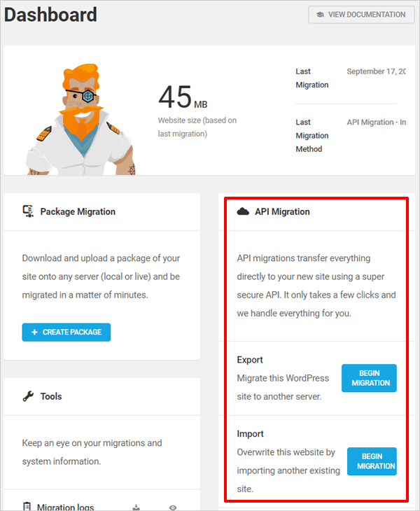Click the "Download and upload a package" description
Viewport: 420px width, 511px height.
(101, 276)
